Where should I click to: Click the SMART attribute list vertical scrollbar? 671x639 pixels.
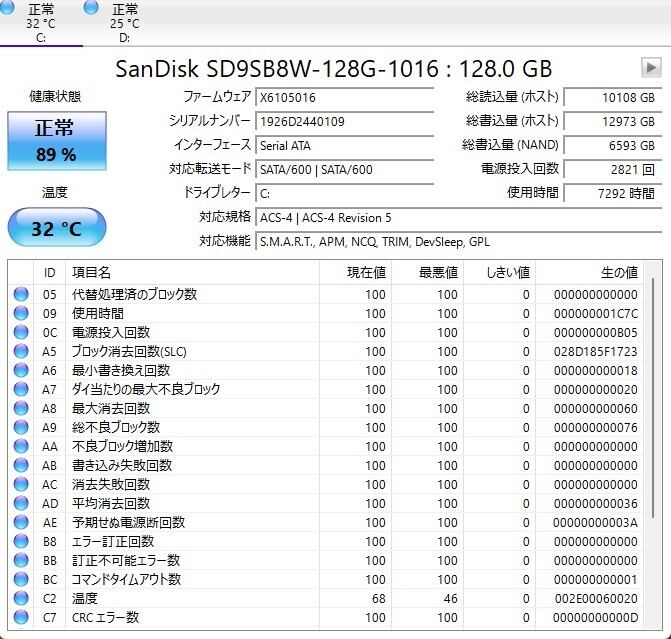[x=653, y=445]
